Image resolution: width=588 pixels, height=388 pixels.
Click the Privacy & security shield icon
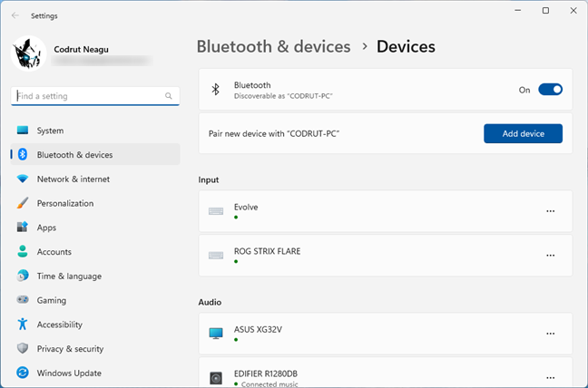23,348
